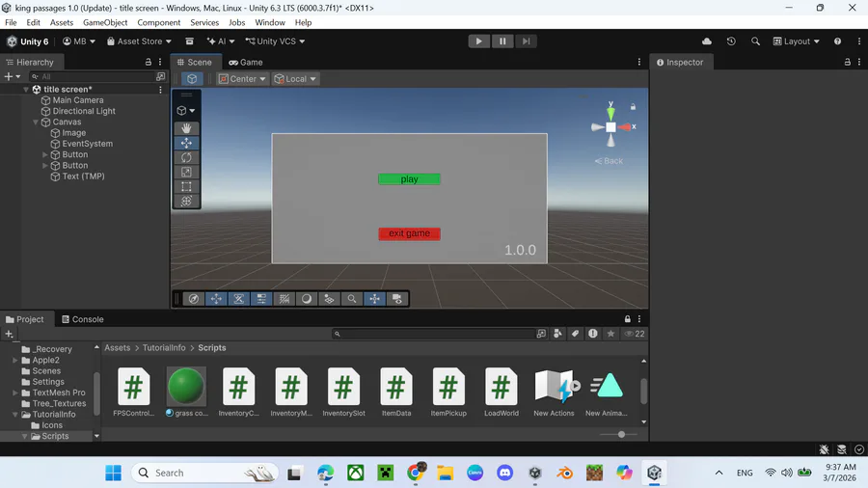
Task: Click Assets in the breadcrumb path
Action: coord(118,347)
